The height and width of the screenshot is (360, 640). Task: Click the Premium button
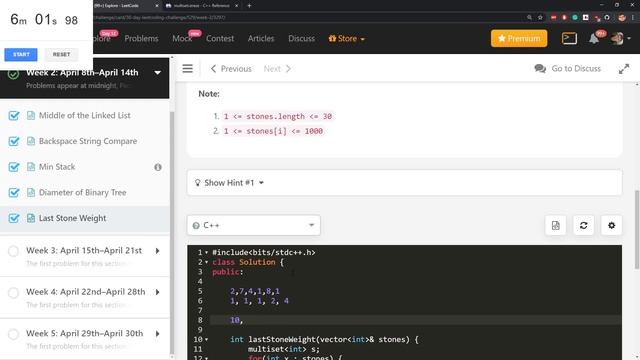point(519,38)
